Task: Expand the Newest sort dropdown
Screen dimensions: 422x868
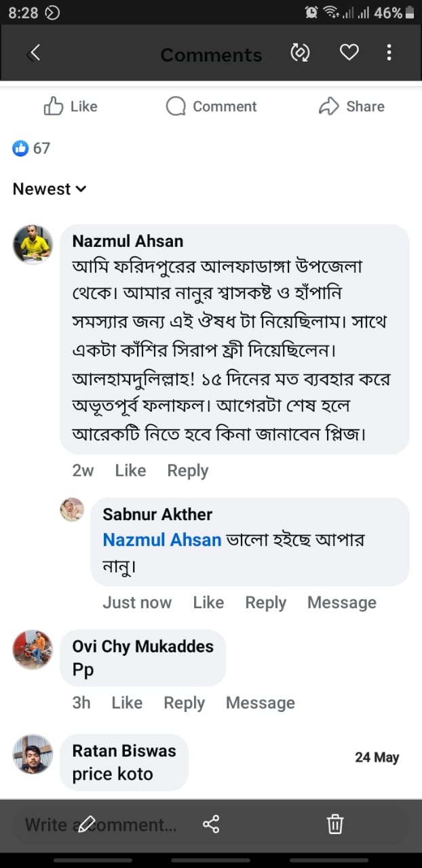Action: 50,189
